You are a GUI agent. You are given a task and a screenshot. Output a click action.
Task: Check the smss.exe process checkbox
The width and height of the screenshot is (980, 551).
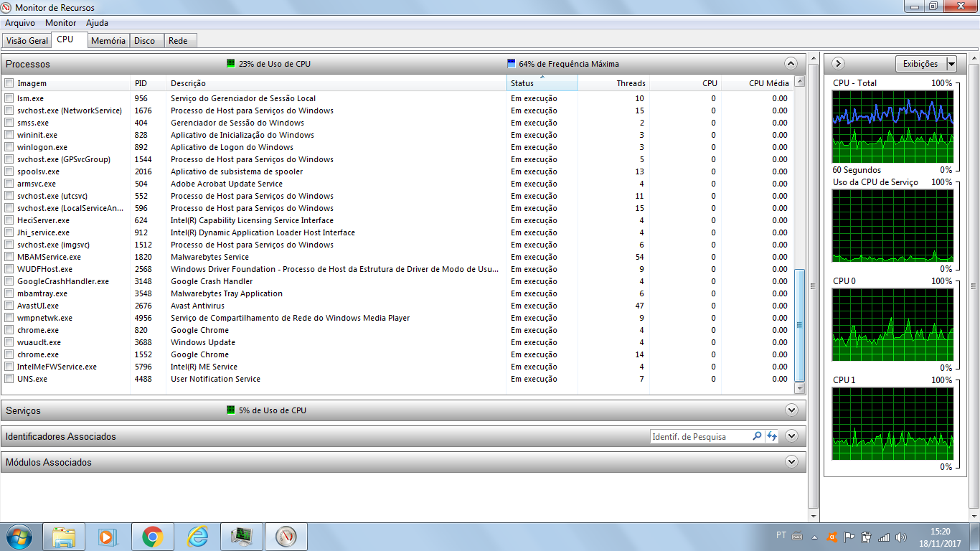[x=9, y=123]
